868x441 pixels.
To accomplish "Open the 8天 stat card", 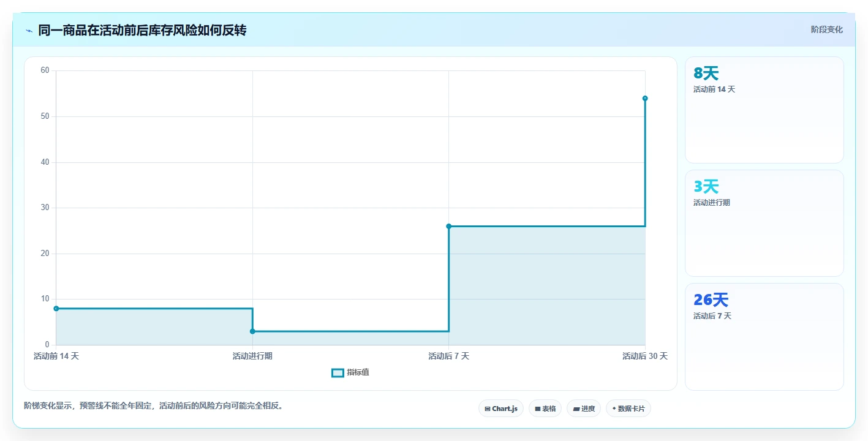I will pyautogui.click(x=764, y=110).
